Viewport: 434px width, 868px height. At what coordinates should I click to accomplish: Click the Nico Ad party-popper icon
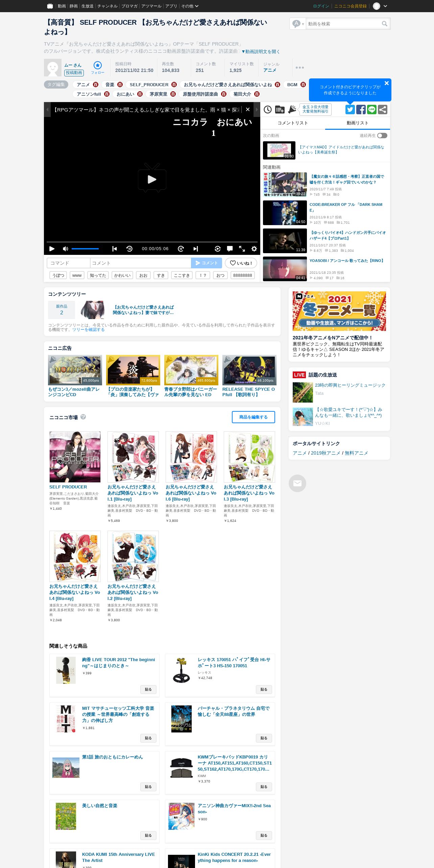[x=292, y=110]
